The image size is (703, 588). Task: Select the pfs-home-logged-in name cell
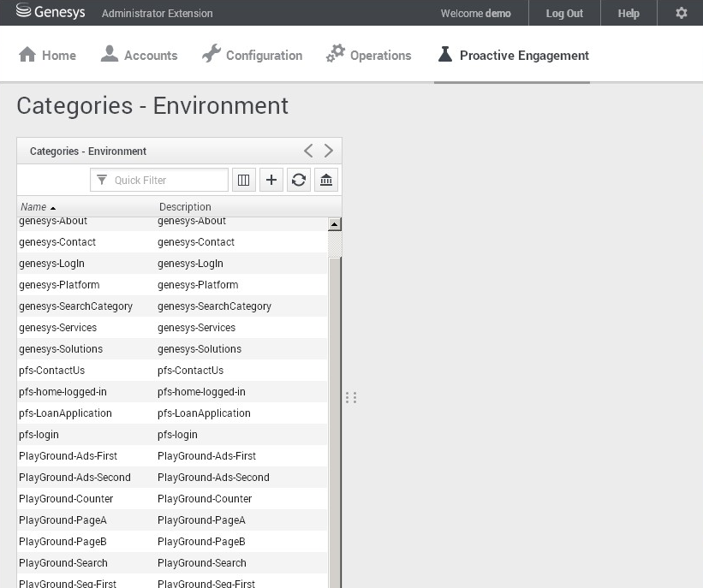click(x=63, y=392)
